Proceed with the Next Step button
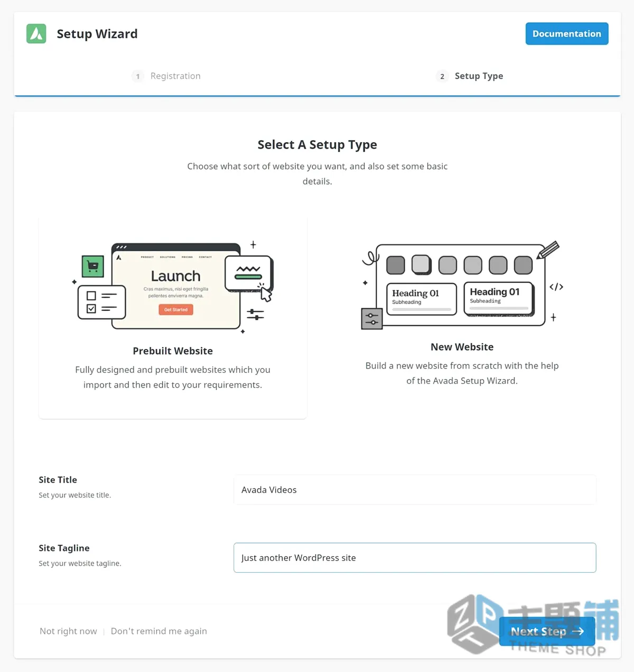Viewport: 634px width, 672px height. pos(547,631)
